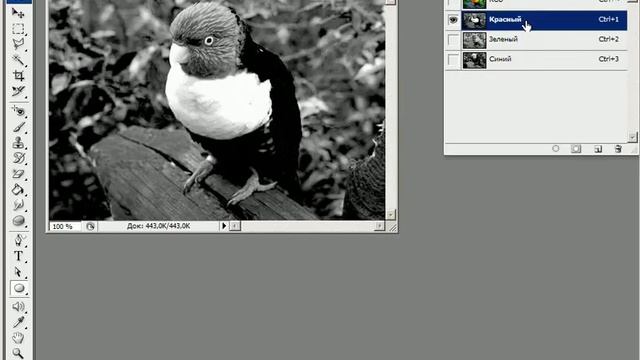Select the Rectangular Marquee tool
This screenshot has height=360, width=640.
18,29
